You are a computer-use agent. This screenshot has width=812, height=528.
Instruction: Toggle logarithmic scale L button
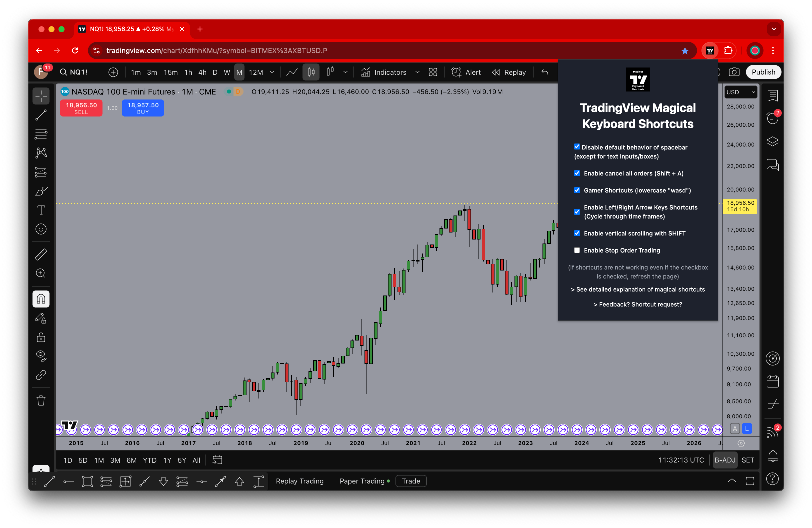[747, 429]
